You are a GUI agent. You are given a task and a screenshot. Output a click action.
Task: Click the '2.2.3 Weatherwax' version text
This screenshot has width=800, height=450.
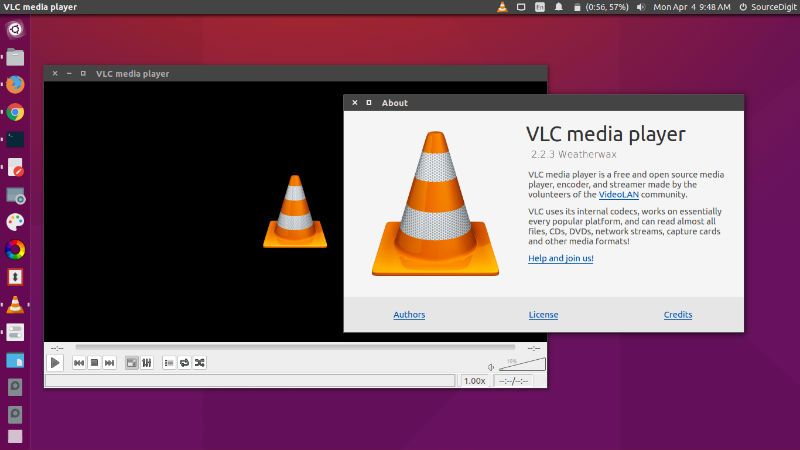573,154
